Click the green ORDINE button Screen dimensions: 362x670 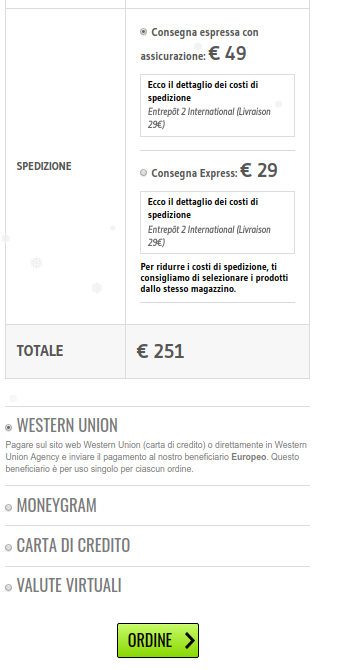(158, 640)
